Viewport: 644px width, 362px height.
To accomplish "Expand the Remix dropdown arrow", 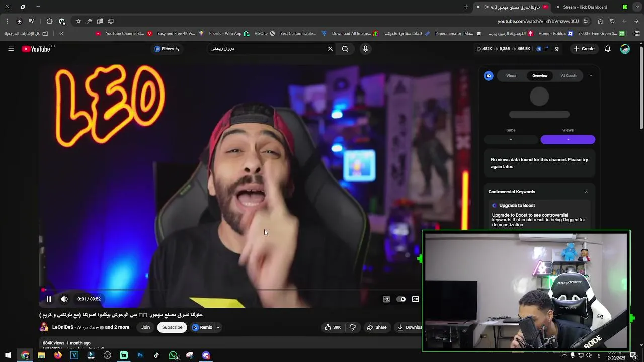I will tap(218, 327).
